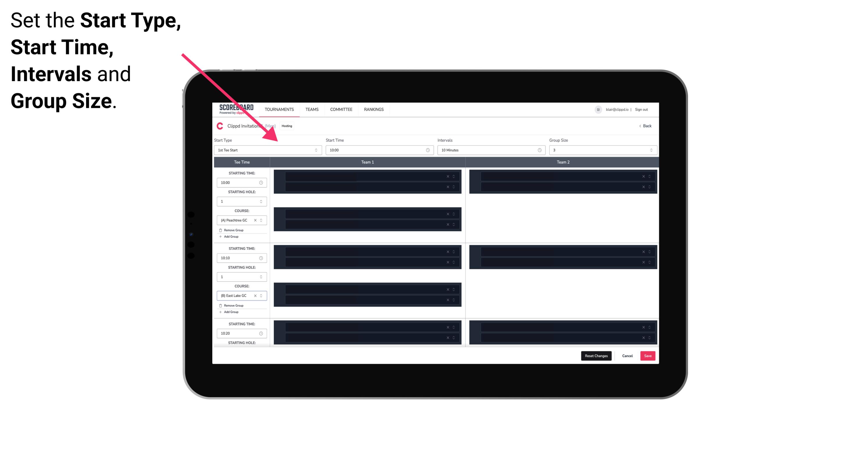Click the sign out icon next to blair@clippd.io
Image resolution: width=868 pixels, height=467 pixels.
point(643,109)
